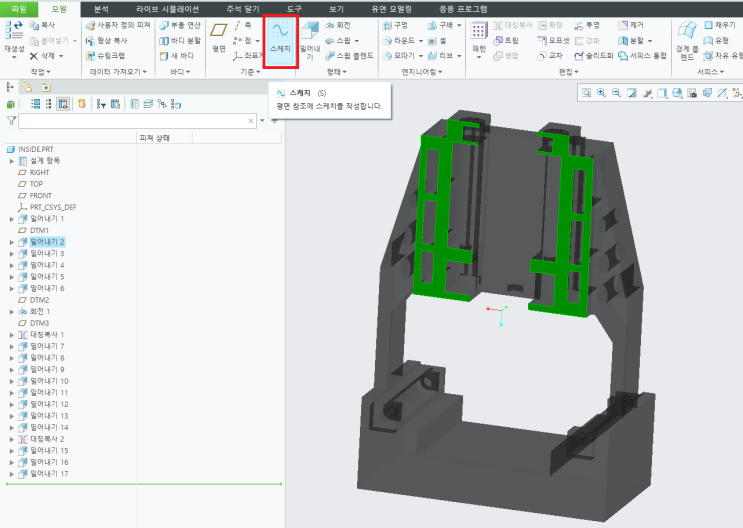Toggle the tree columns display button

tap(63, 104)
